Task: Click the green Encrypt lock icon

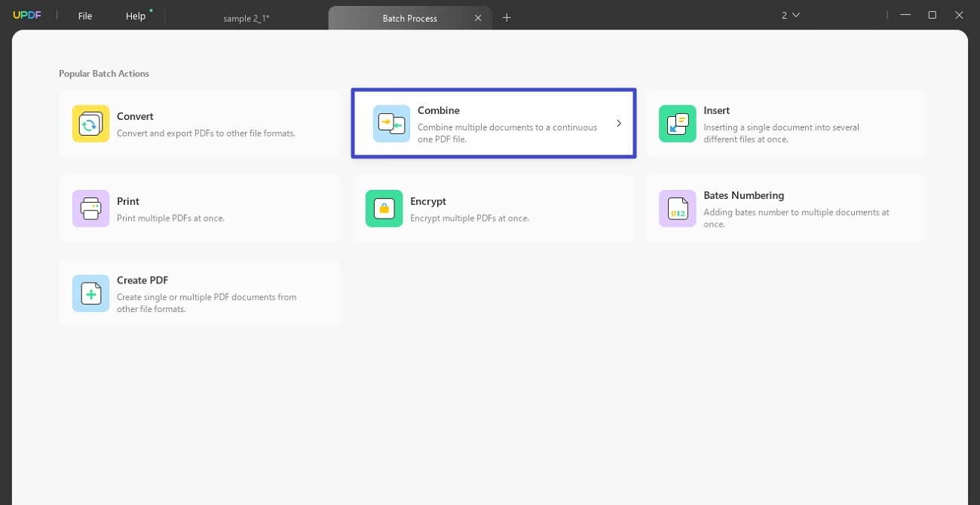Action: 384,209
